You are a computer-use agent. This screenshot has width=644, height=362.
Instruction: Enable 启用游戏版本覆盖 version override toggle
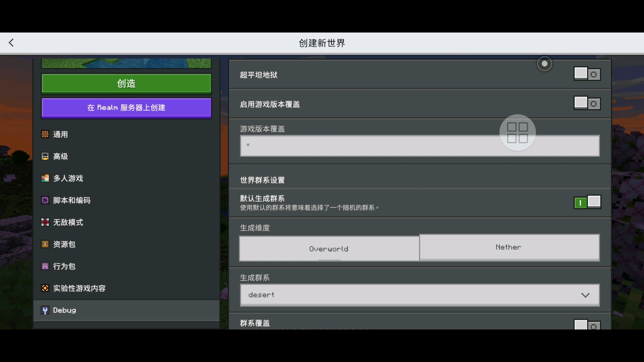pos(587,103)
